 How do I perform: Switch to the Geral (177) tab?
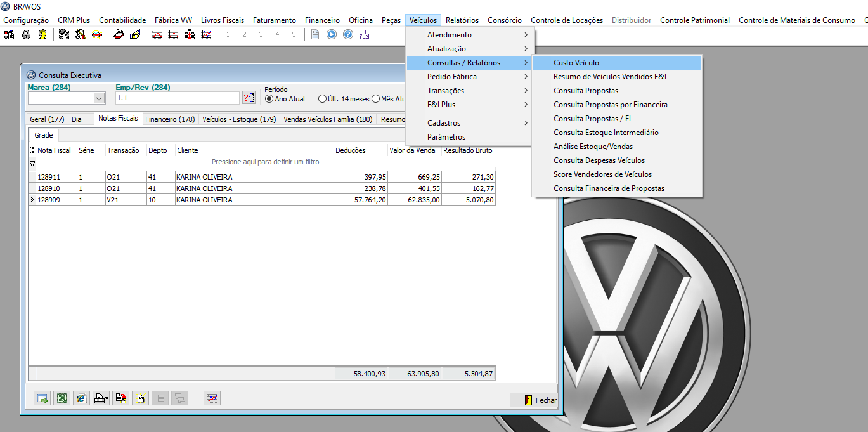(47, 119)
